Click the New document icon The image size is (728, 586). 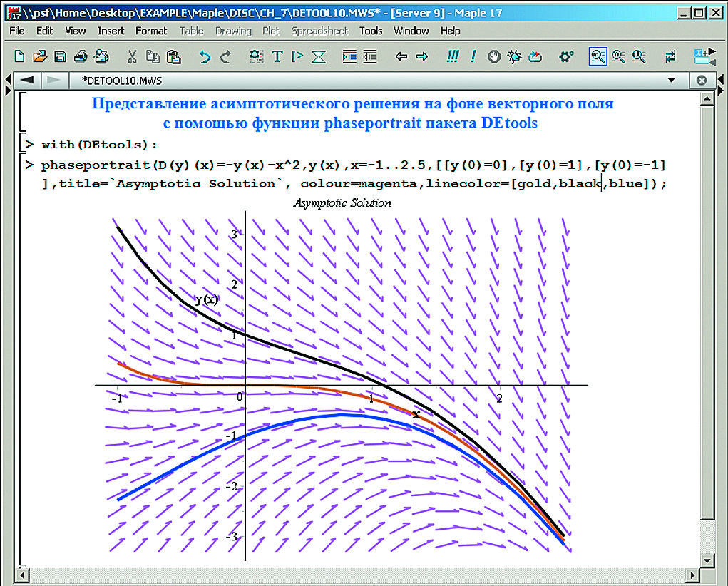click(19, 56)
